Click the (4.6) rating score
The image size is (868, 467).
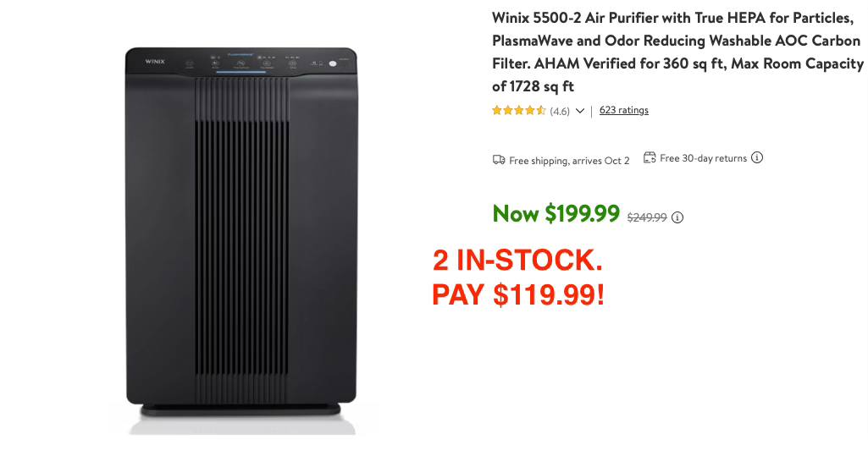pyautogui.click(x=560, y=111)
